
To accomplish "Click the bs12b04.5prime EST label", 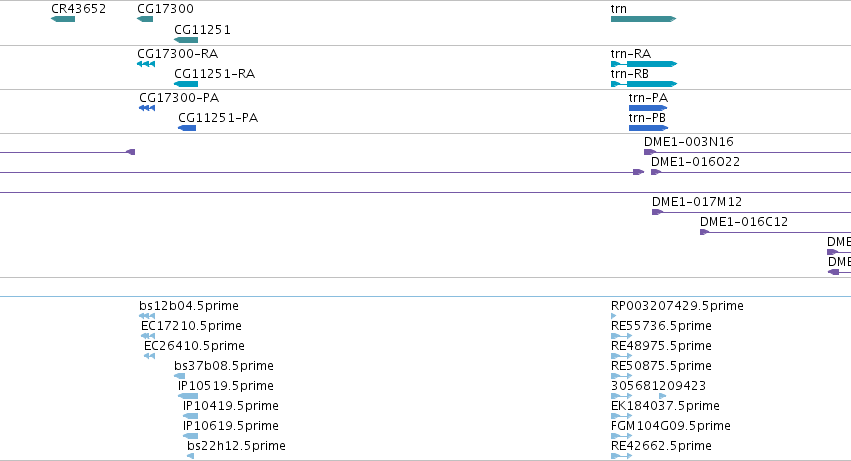I will 189,306.
